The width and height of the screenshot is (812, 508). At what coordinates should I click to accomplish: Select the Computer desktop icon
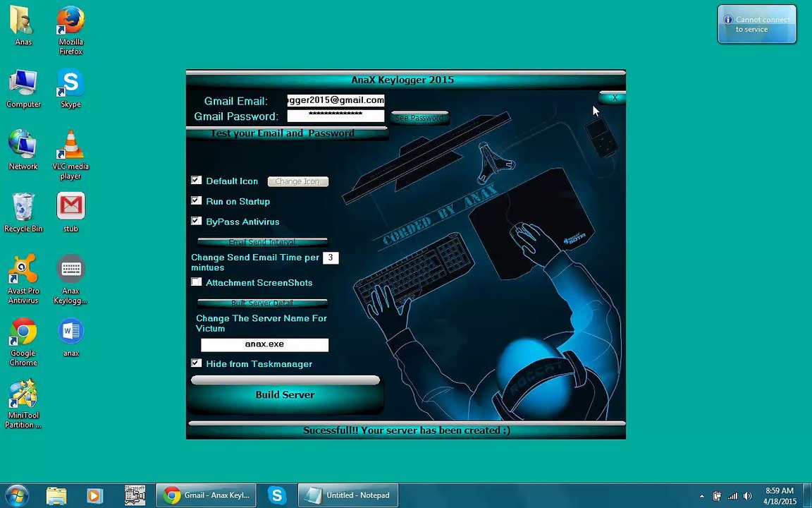(23, 89)
